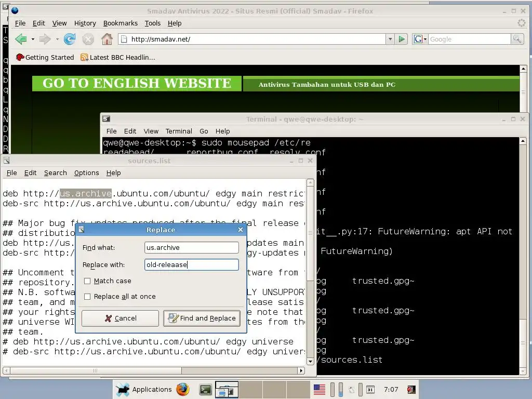The width and height of the screenshot is (532, 399).
Task: Click Mousepad vertical scrollbar down arrow
Action: [310, 362]
